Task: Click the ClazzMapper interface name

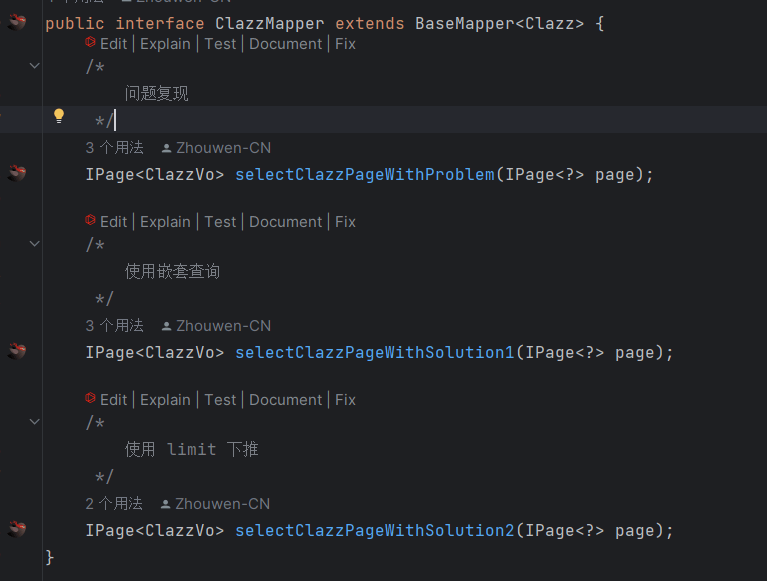Action: [270, 23]
